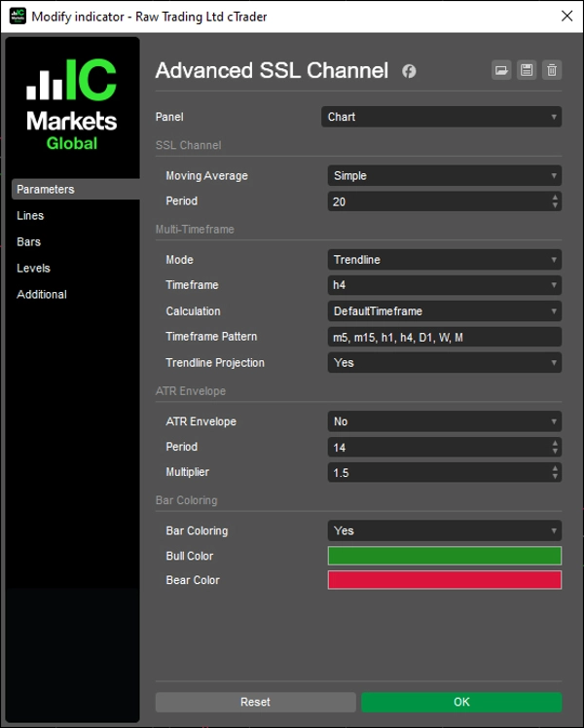
Task: Open the Calculation dropdown showing DefaultTimeframe
Action: [x=445, y=311]
